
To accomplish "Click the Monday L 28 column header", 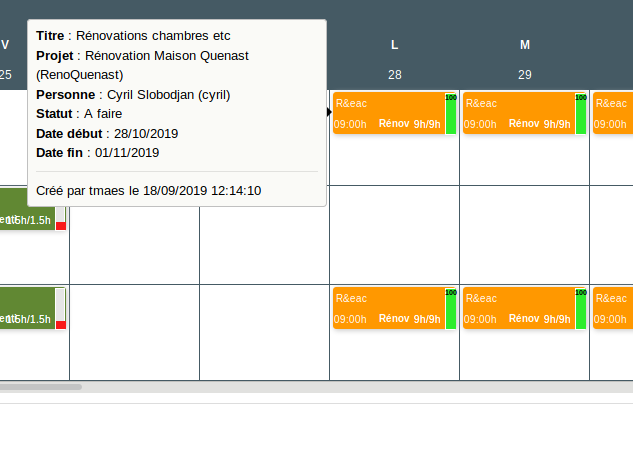I will [395, 60].
